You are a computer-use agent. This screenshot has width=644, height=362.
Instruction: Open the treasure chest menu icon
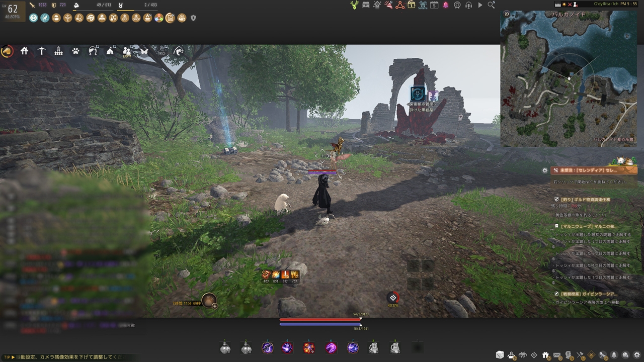tap(366, 5)
